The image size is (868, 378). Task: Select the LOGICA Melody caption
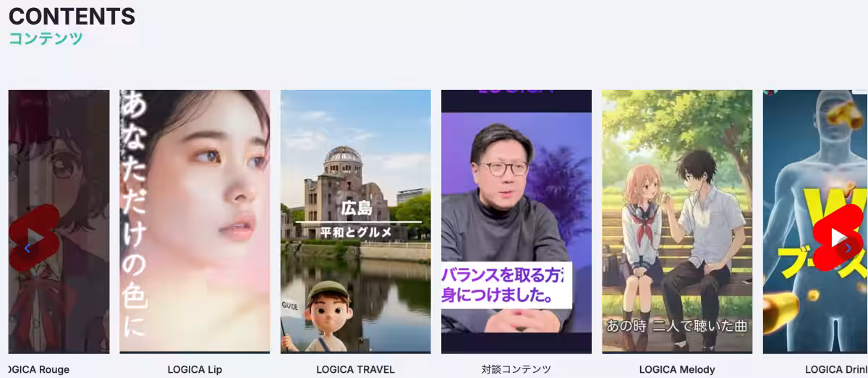click(x=677, y=369)
